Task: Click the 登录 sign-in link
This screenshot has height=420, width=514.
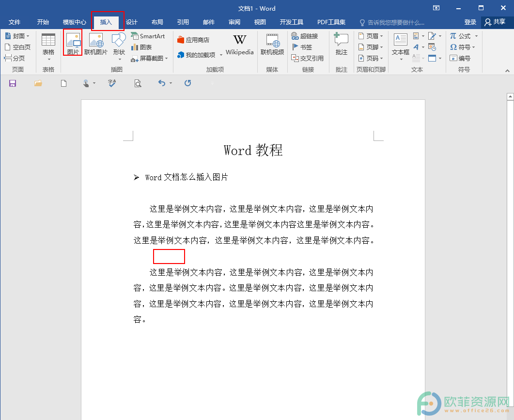Action: tap(470, 22)
